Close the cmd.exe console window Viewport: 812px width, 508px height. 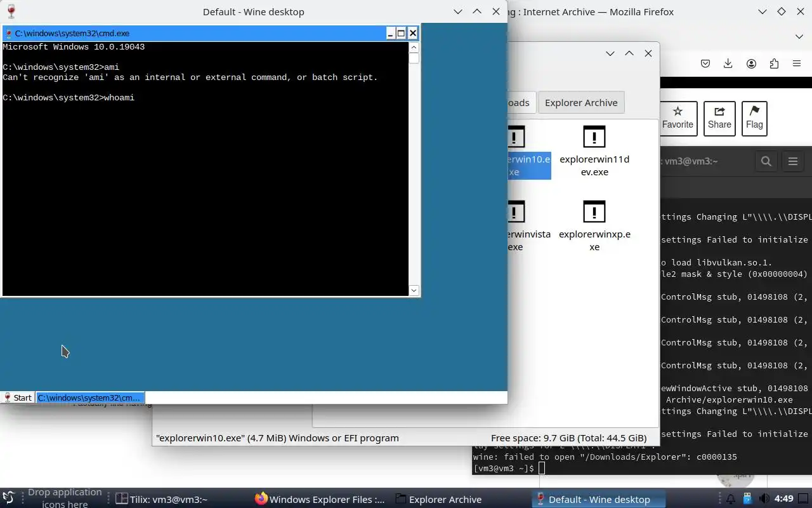coord(412,33)
